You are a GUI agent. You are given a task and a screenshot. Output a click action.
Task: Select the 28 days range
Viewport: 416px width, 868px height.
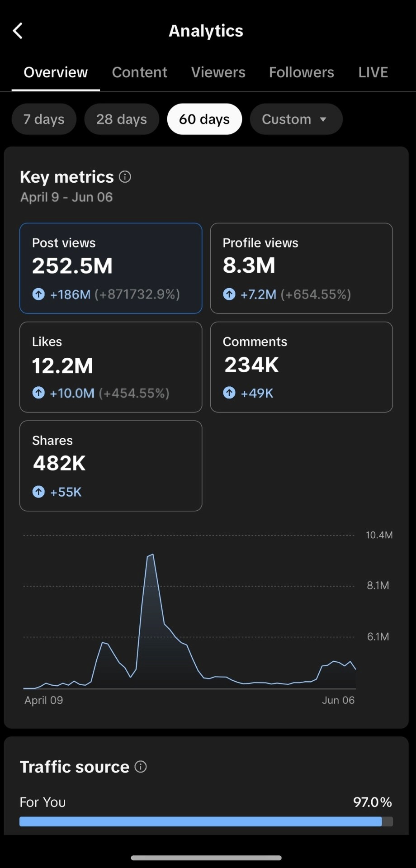click(122, 119)
